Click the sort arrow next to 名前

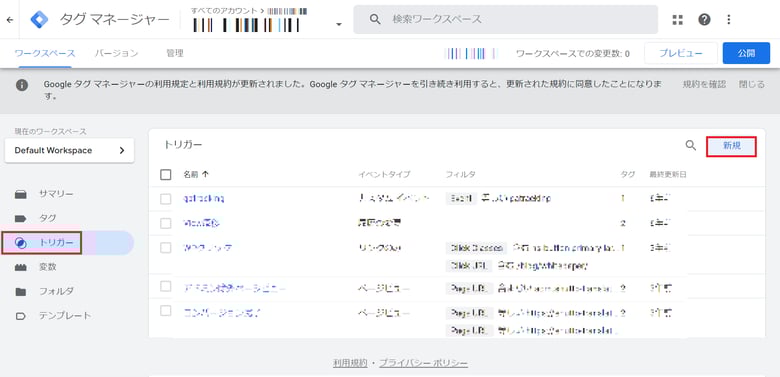pyautogui.click(x=205, y=175)
